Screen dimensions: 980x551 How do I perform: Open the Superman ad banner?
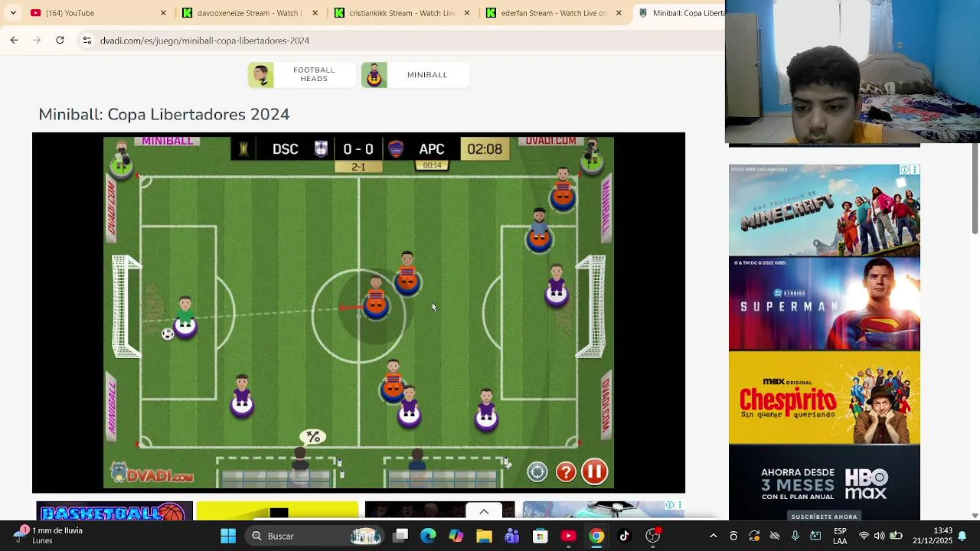click(824, 304)
